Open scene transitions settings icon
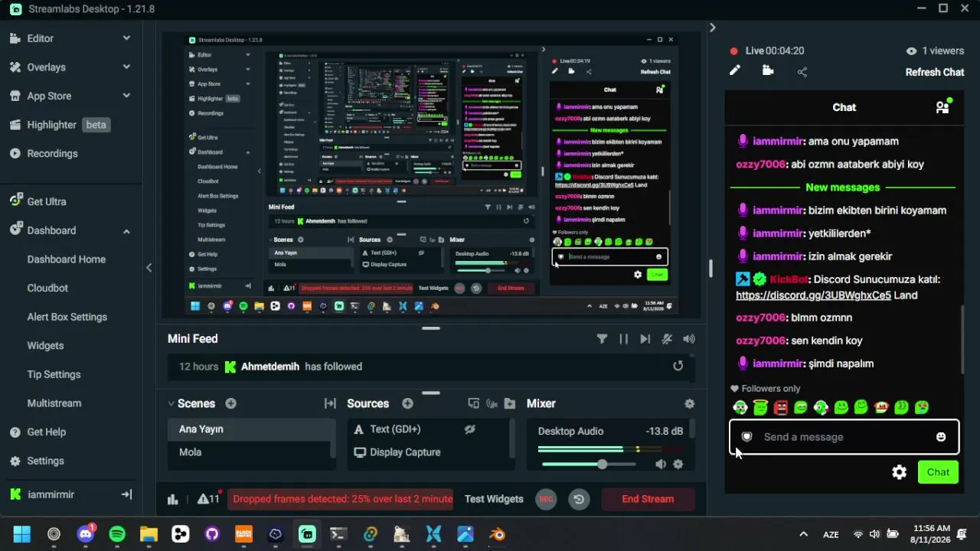 pyautogui.click(x=330, y=403)
